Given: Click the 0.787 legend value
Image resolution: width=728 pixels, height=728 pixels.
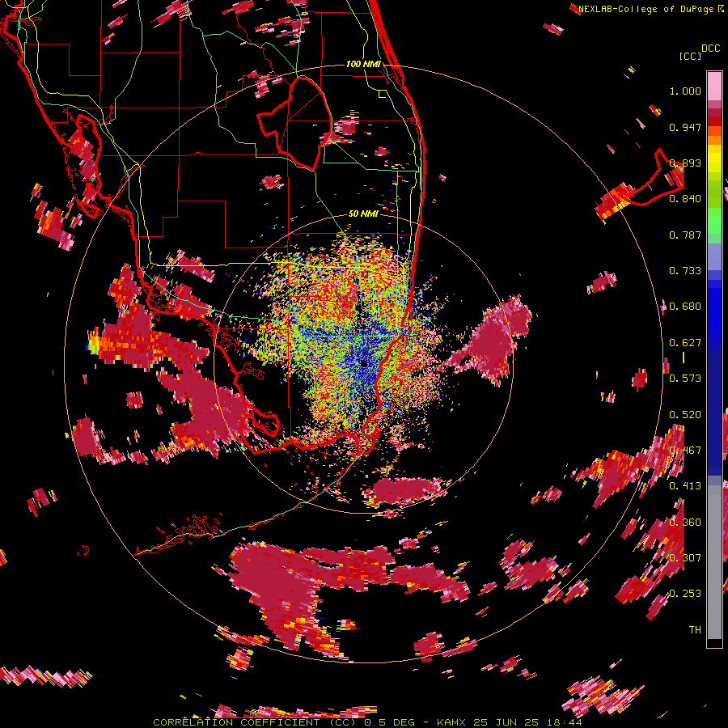Looking at the screenshot, I should tap(685, 235).
